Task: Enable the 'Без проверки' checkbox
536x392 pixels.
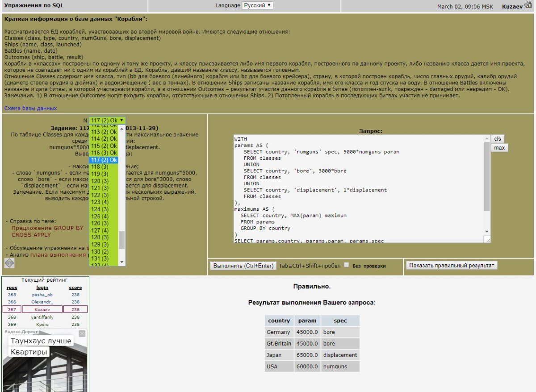Action: (x=347, y=265)
